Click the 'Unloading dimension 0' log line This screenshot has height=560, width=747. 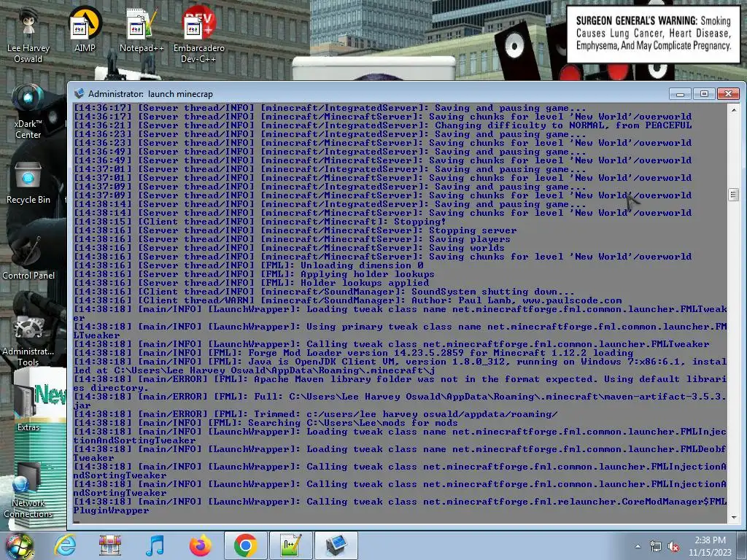click(248, 265)
